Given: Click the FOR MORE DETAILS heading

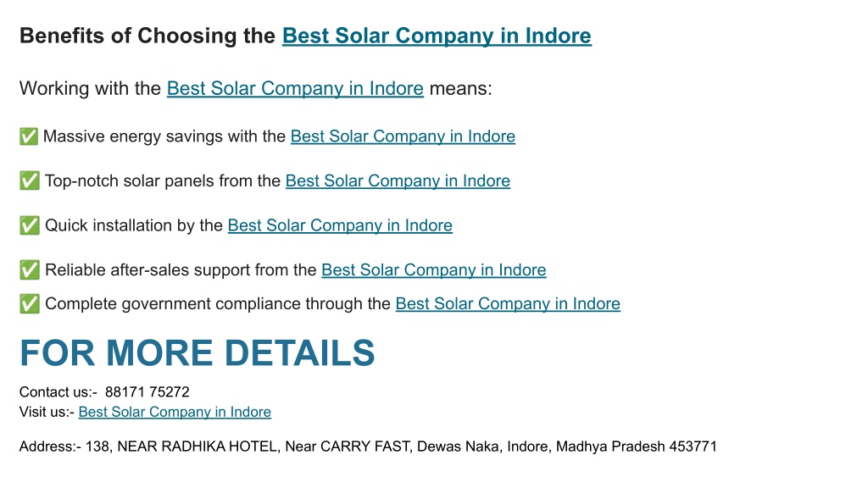Looking at the screenshot, I should coord(197,353).
